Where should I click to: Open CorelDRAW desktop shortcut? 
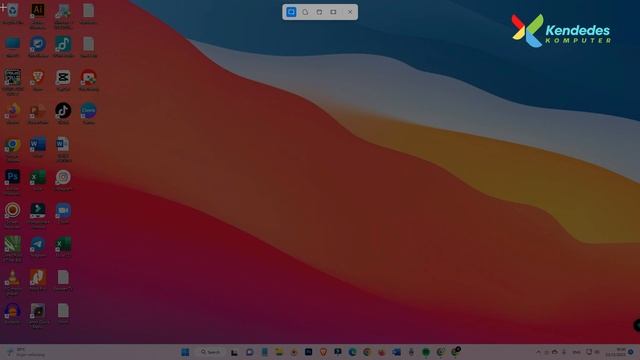click(13, 249)
